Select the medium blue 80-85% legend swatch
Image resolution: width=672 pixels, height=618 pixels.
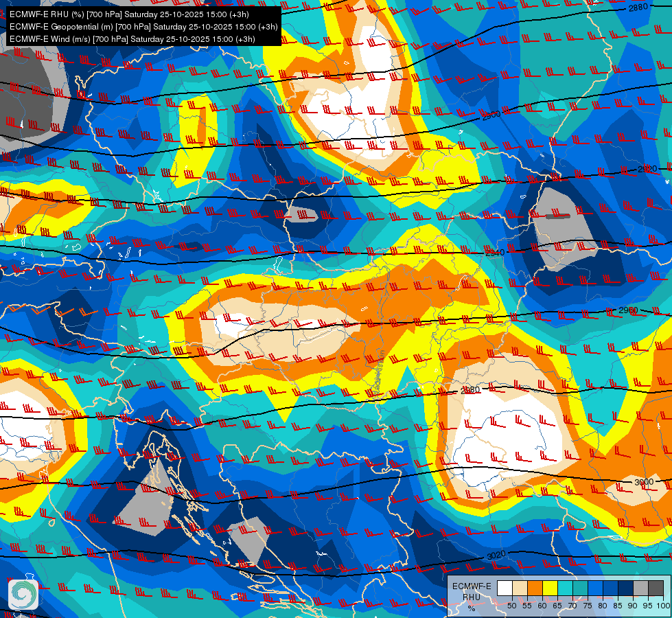(x=610, y=588)
